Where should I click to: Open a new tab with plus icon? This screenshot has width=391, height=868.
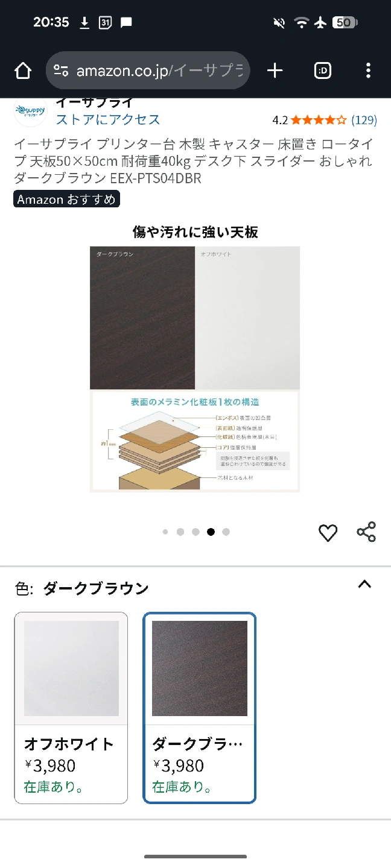[x=275, y=71]
